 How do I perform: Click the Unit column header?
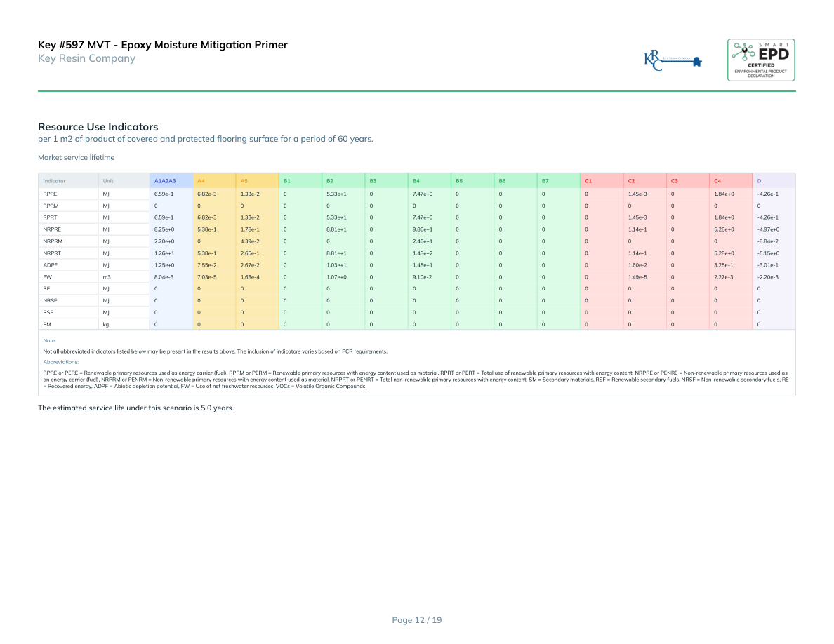point(108,181)
